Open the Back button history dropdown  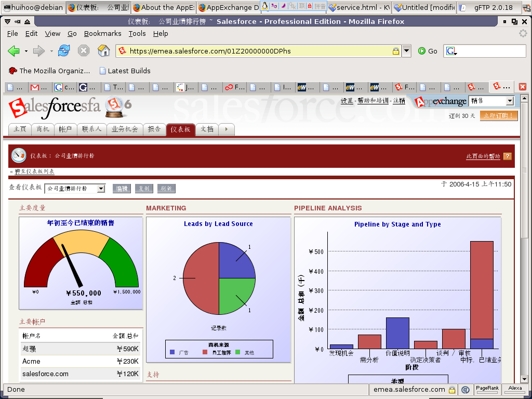pyautogui.click(x=26, y=51)
